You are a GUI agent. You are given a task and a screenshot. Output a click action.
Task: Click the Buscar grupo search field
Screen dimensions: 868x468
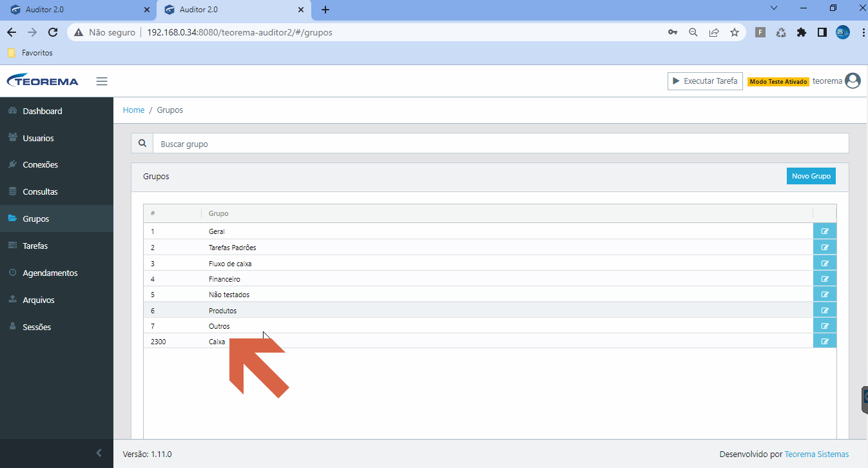501,144
